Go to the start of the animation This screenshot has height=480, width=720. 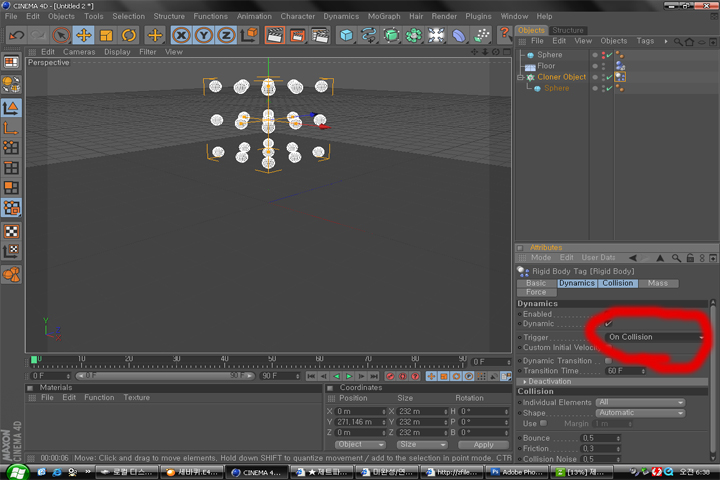(311, 376)
